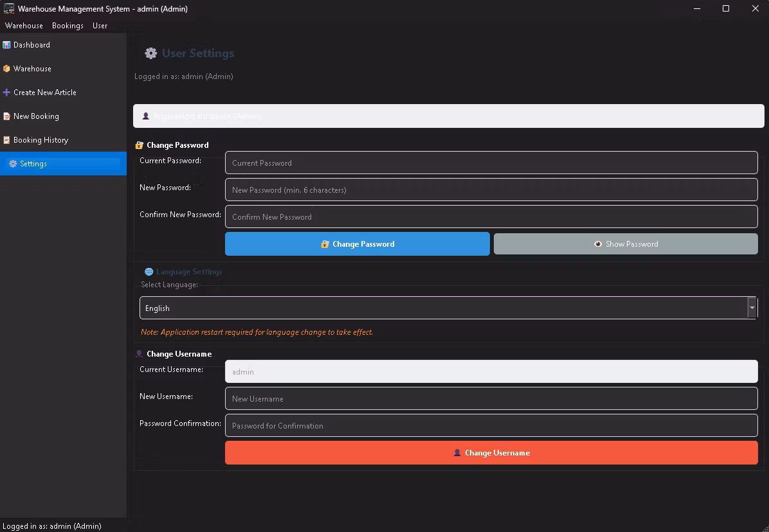Expand the language dropdown arrow
The width and height of the screenshot is (769, 532).
coord(752,308)
